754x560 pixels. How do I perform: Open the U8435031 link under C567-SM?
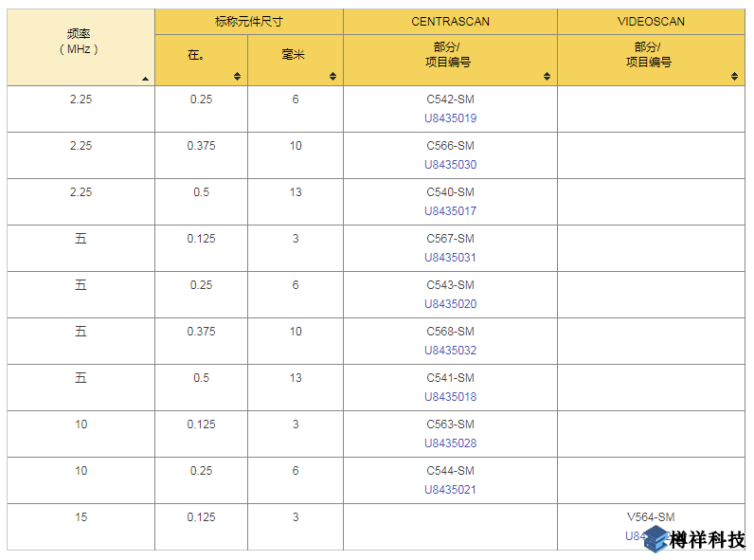tap(450, 258)
